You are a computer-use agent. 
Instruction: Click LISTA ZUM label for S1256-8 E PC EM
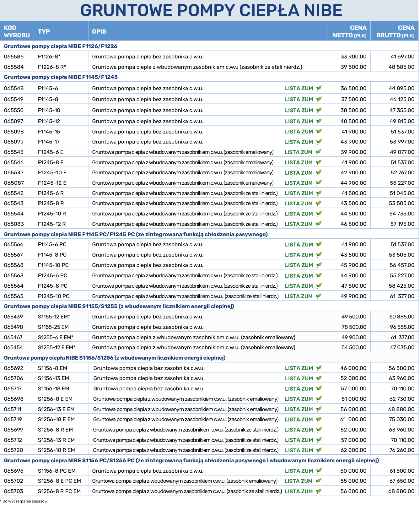click(x=299, y=481)
